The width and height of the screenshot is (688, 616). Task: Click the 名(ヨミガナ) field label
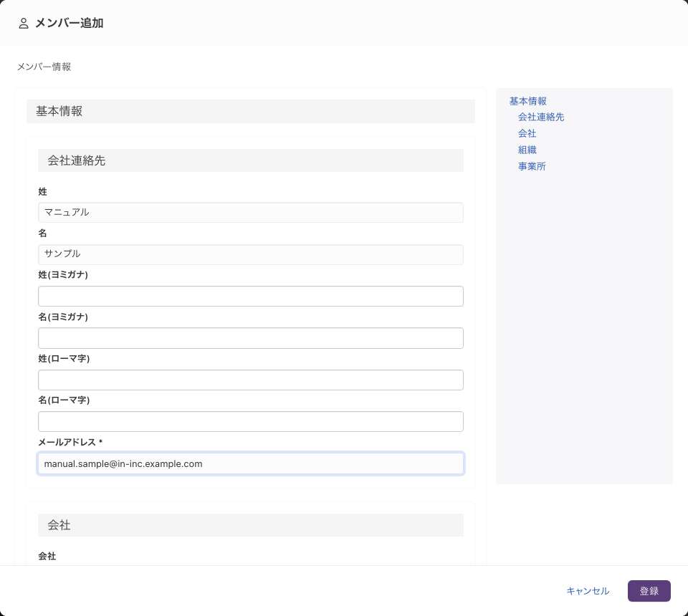point(63,317)
